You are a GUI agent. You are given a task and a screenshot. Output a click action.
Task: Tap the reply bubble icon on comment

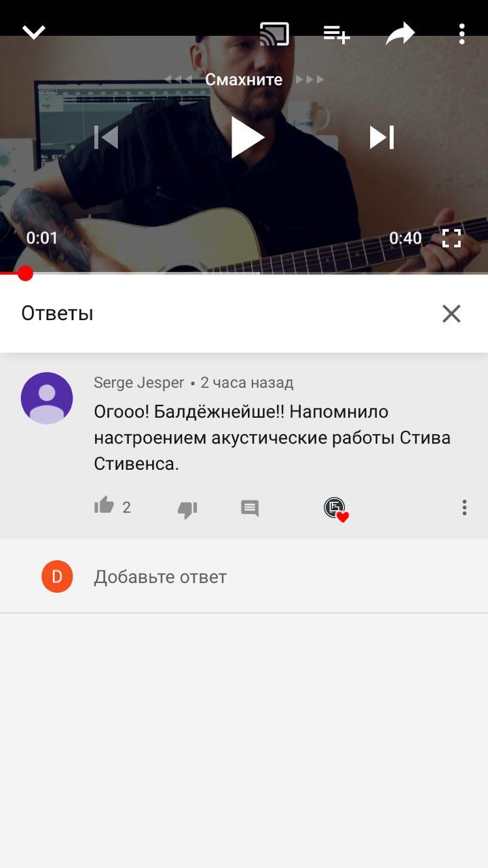[250, 509]
